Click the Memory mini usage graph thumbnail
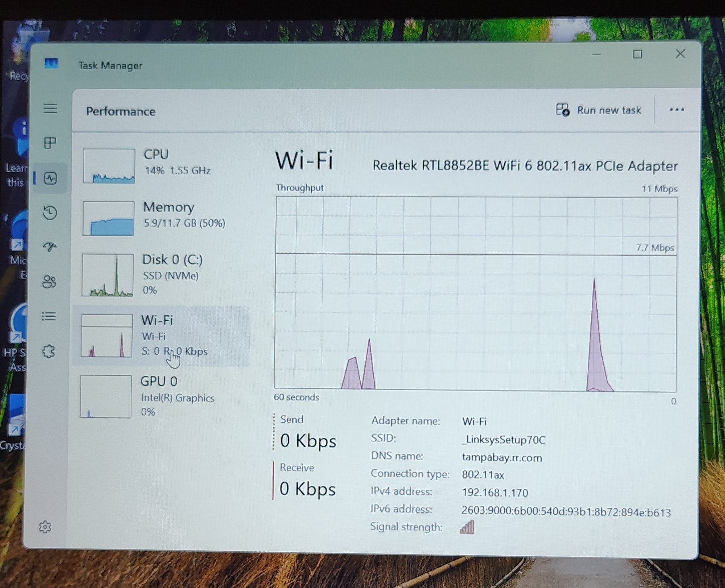 [x=108, y=218]
